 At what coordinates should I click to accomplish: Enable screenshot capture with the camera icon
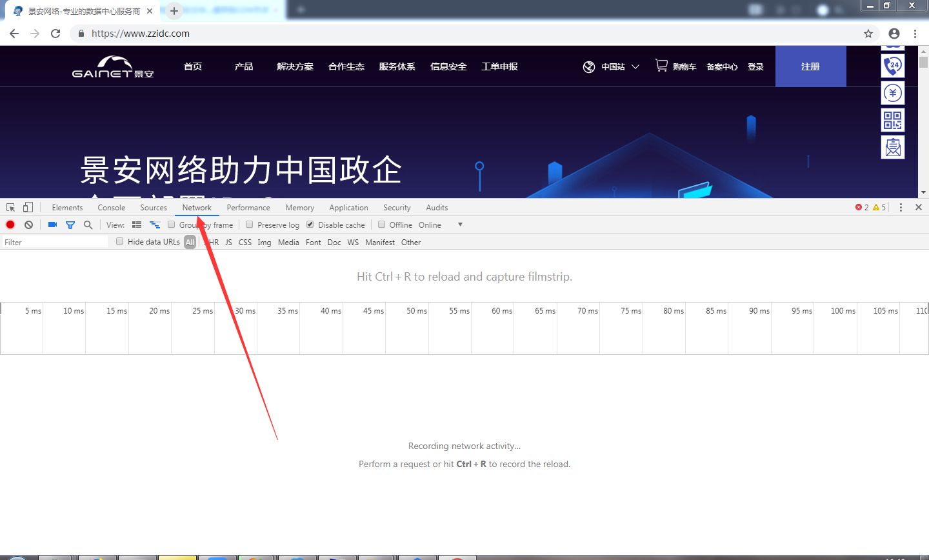pos(52,225)
